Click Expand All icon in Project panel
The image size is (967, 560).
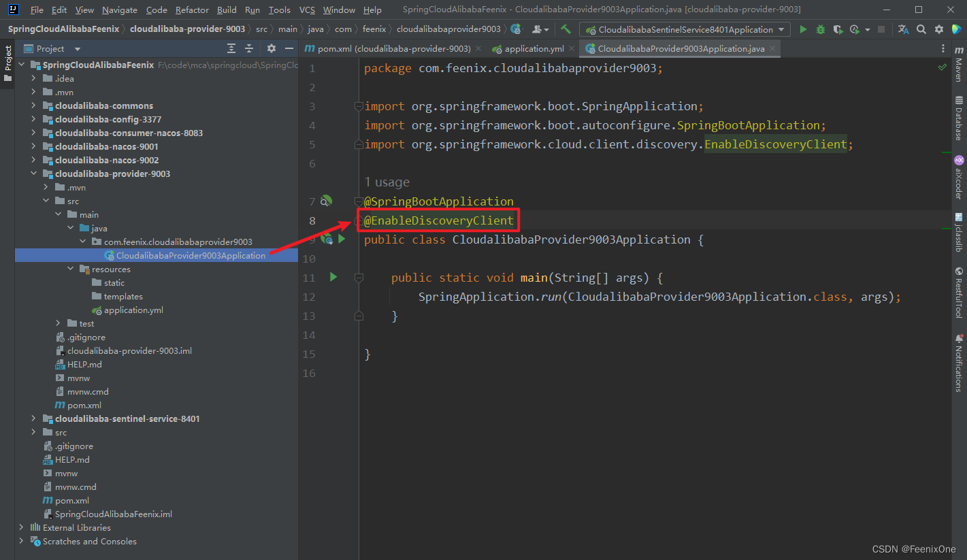[x=231, y=48]
